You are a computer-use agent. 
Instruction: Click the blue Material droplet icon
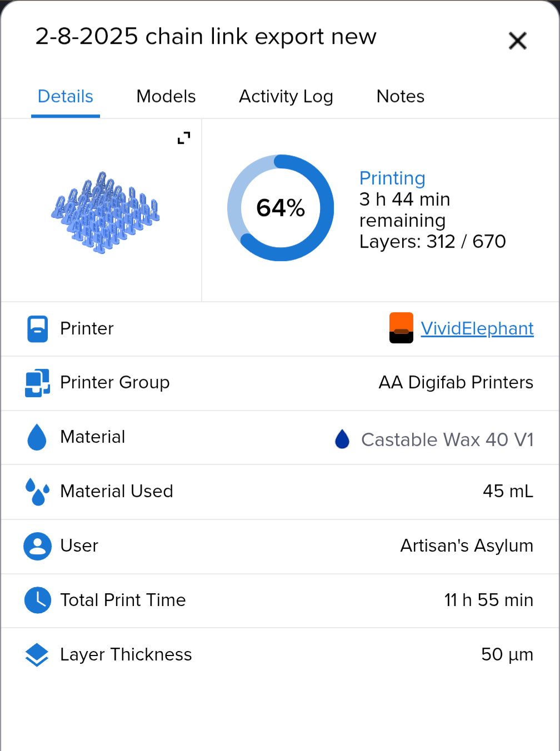[37, 437]
